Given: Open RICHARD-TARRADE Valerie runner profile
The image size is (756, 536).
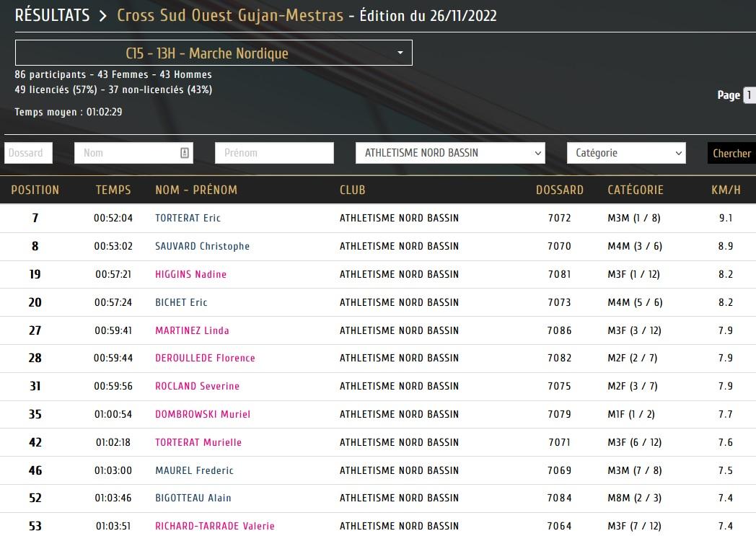Looking at the screenshot, I should coord(214,525).
